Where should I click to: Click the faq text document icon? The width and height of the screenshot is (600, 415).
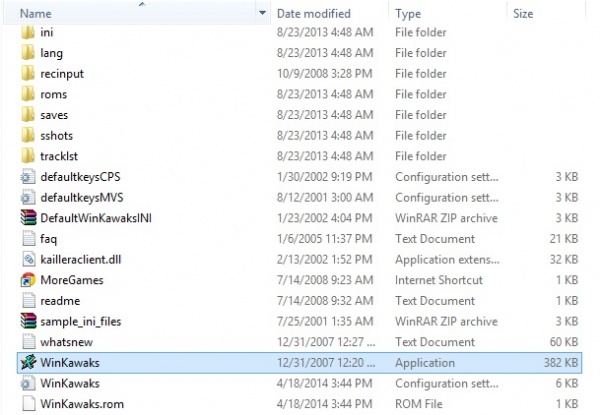coord(28,239)
